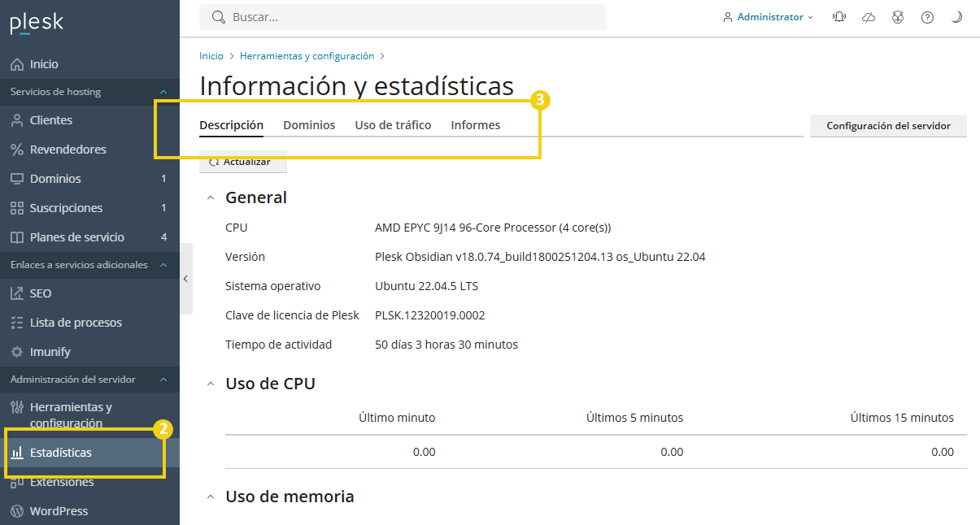This screenshot has width=980, height=525.
Task: Open the Informes tab
Action: (x=475, y=125)
